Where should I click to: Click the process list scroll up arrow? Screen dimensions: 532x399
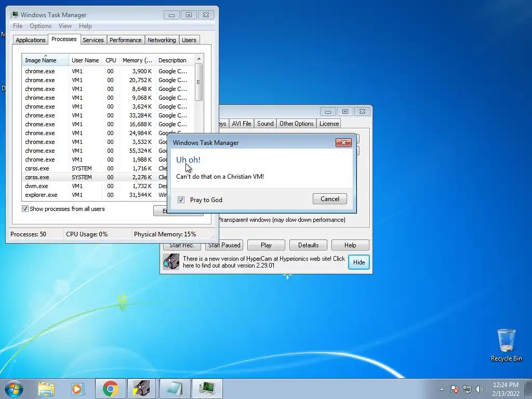(199, 59)
